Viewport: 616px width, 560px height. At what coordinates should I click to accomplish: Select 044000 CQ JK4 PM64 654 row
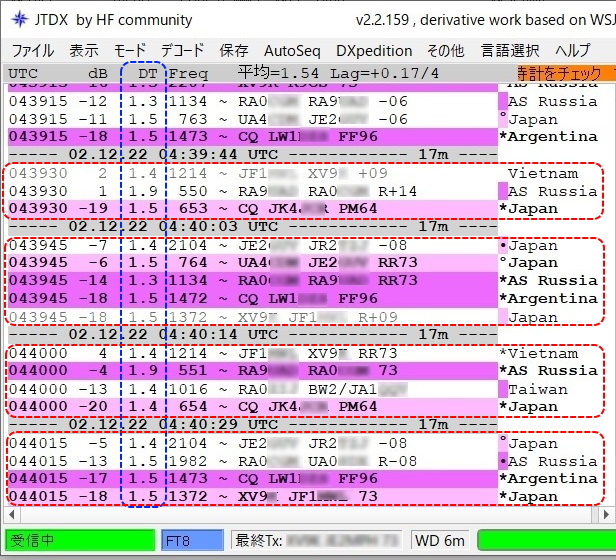[253, 407]
